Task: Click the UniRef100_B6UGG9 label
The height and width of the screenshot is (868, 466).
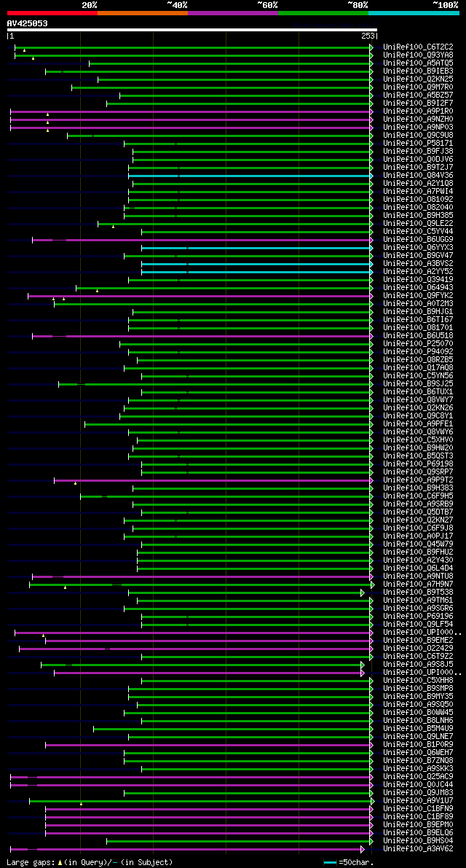Action: coord(418,240)
